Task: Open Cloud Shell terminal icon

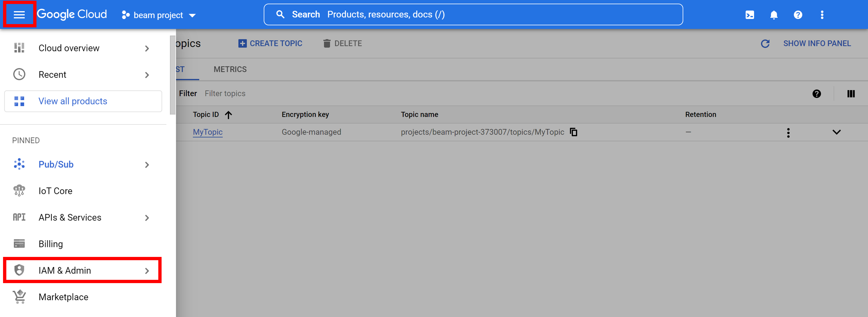Action: [x=749, y=15]
